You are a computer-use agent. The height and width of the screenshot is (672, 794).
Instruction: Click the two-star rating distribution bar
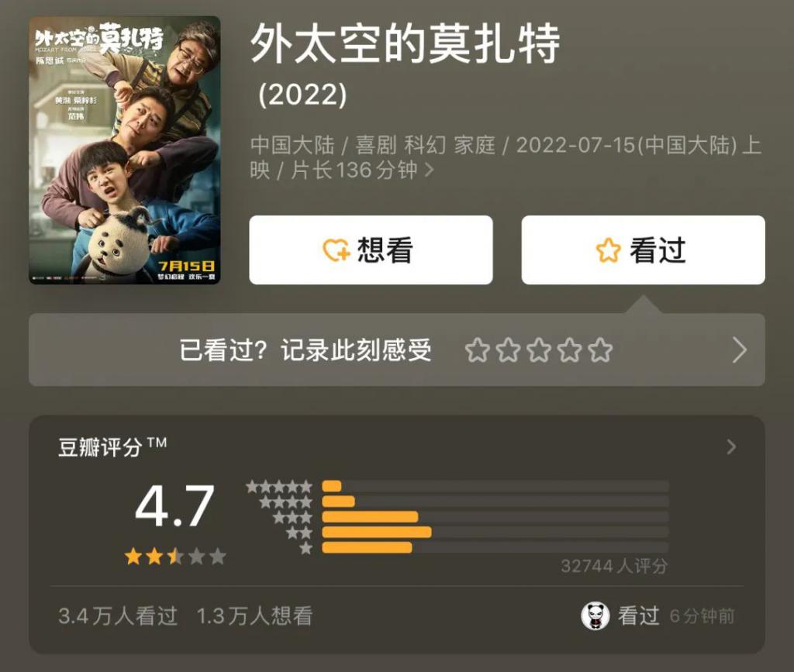495,532
